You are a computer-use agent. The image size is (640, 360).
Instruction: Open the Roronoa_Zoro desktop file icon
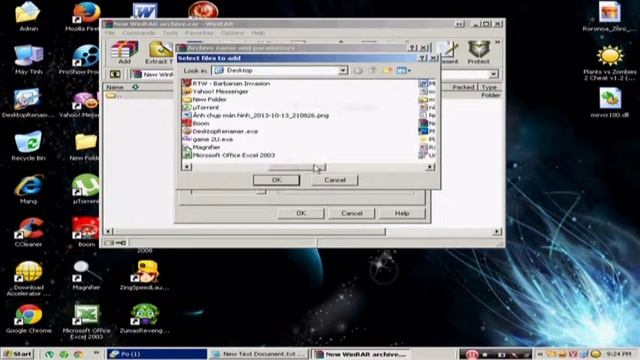pyautogui.click(x=610, y=17)
